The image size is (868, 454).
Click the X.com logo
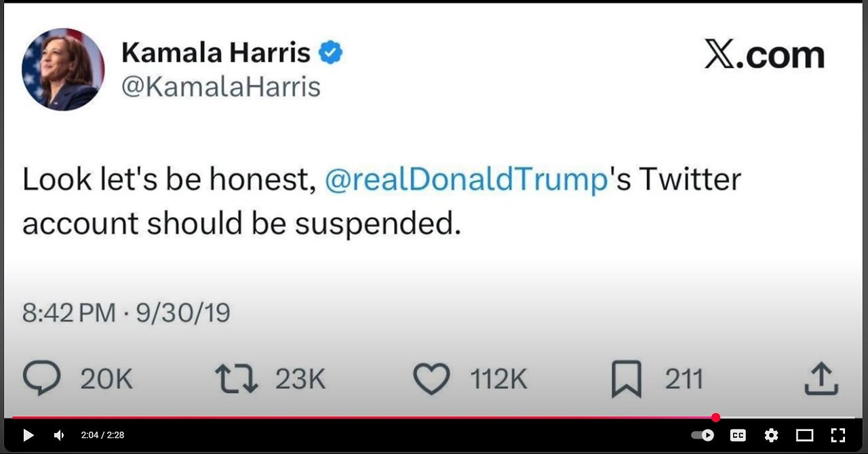[x=764, y=56]
